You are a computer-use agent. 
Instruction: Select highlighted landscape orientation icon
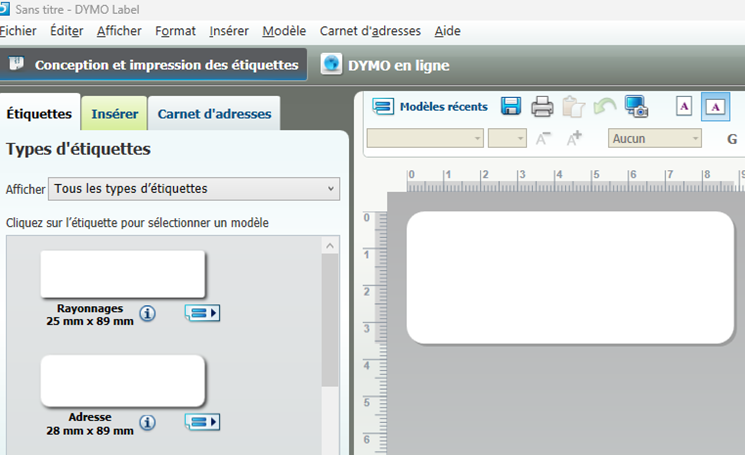point(716,107)
